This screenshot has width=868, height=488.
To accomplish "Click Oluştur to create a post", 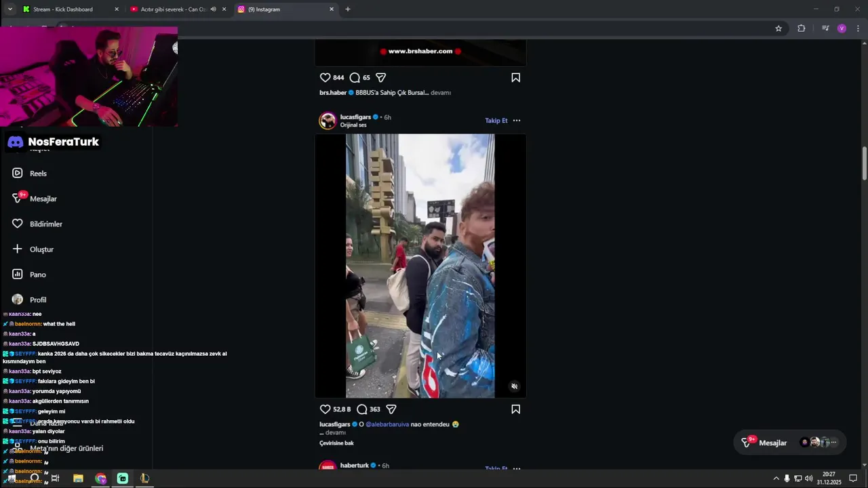I will click(x=33, y=249).
